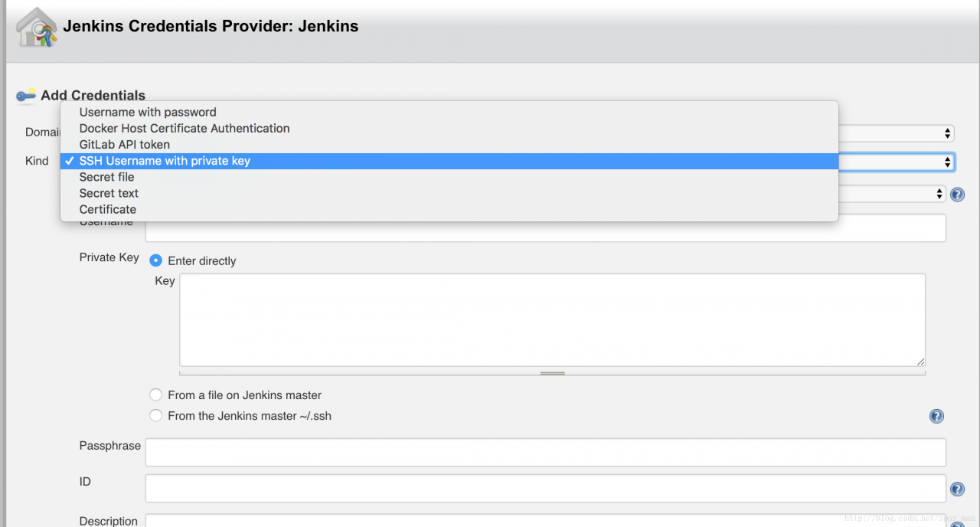Click the ID input field
The height and width of the screenshot is (527, 980).
pyautogui.click(x=545, y=488)
